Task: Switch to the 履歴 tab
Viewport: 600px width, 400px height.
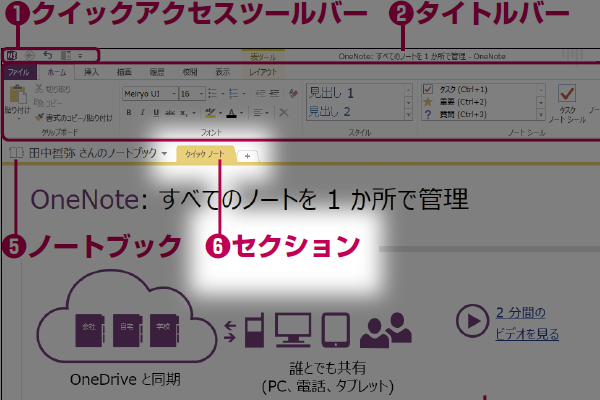Action: tap(157, 72)
